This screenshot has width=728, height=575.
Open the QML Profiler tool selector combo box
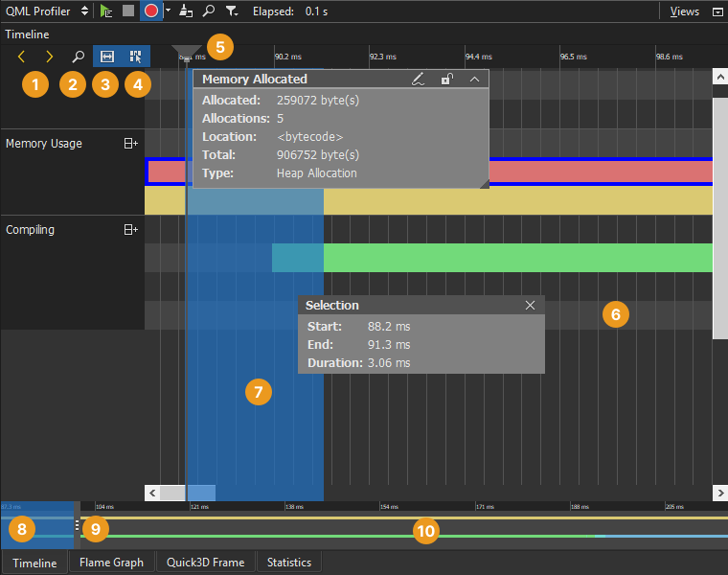(47, 11)
